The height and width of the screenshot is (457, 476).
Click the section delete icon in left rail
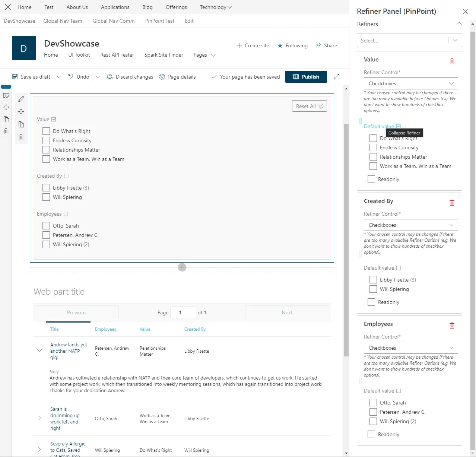[x=6, y=131]
